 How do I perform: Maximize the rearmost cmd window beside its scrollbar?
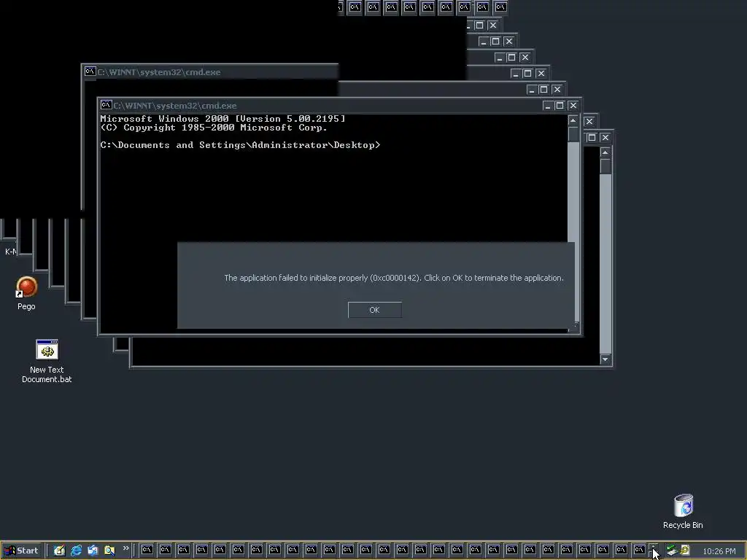pyautogui.click(x=592, y=138)
